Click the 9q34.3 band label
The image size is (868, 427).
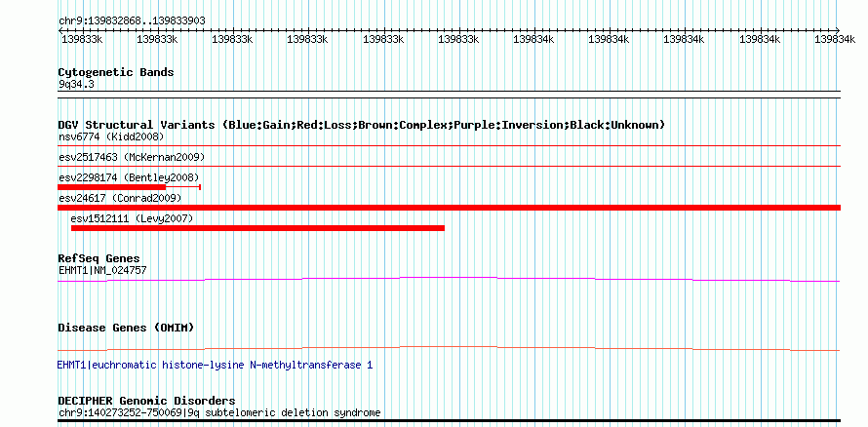pos(75,84)
